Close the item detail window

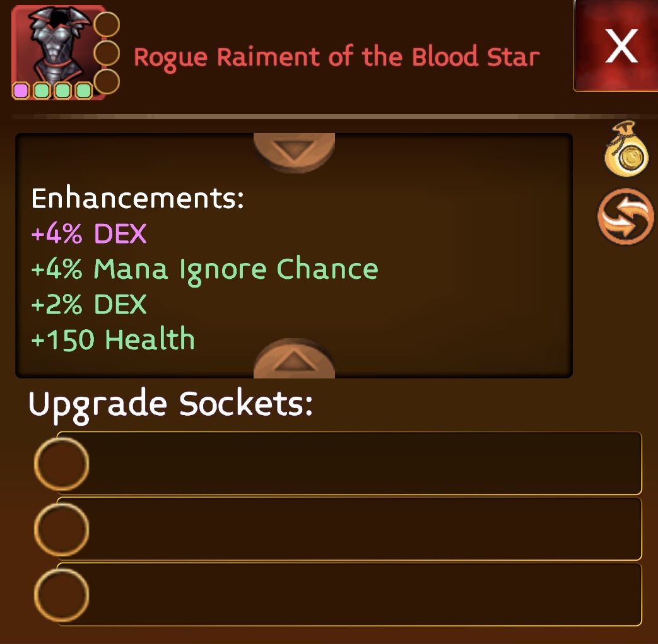pyautogui.click(x=616, y=45)
